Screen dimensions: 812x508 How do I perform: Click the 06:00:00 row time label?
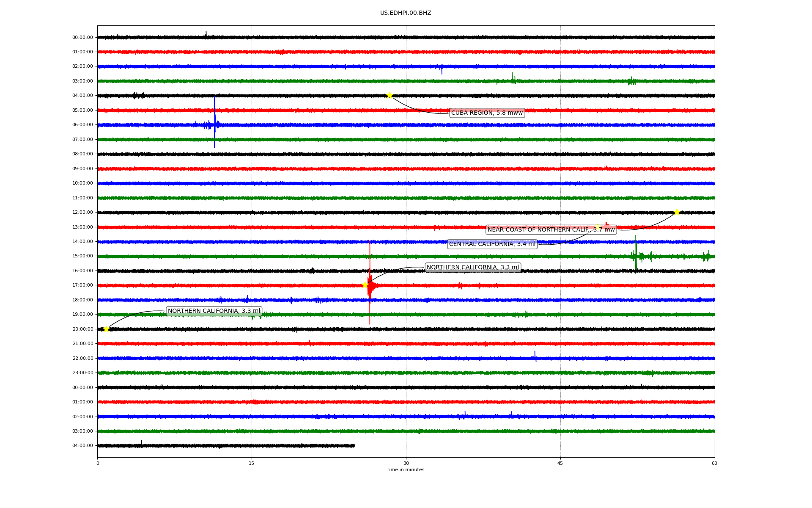tap(82, 125)
